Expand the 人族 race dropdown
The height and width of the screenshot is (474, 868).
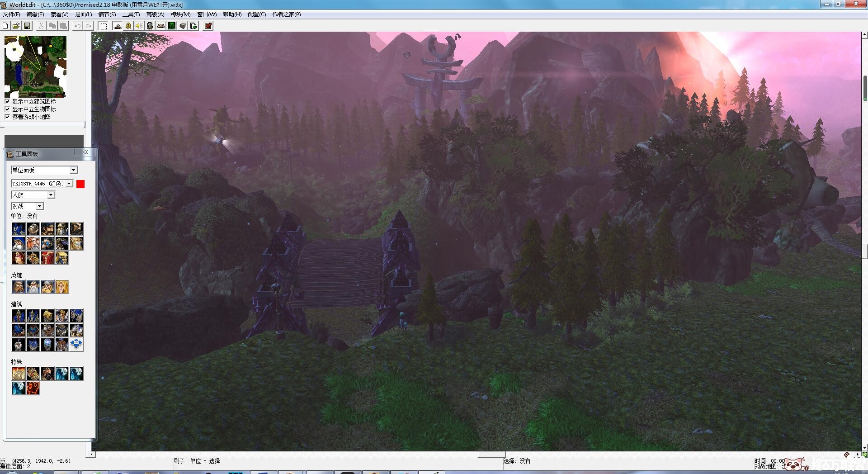[x=51, y=195]
